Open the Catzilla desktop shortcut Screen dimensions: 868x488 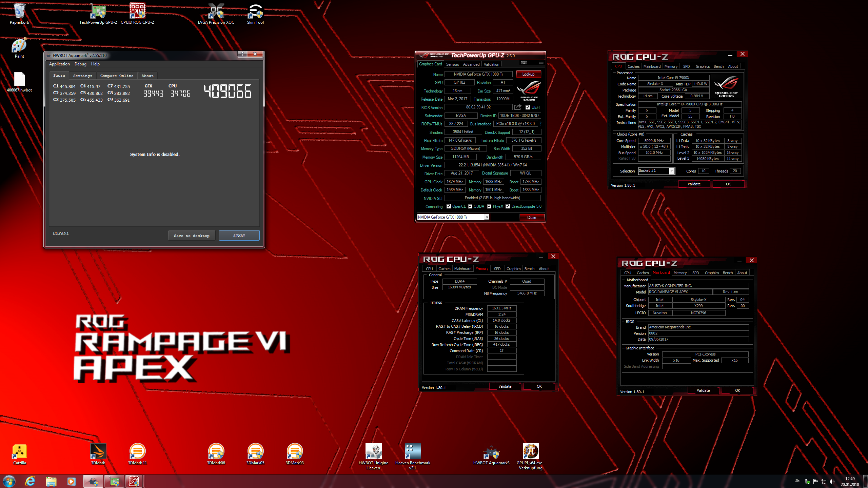[x=19, y=454]
